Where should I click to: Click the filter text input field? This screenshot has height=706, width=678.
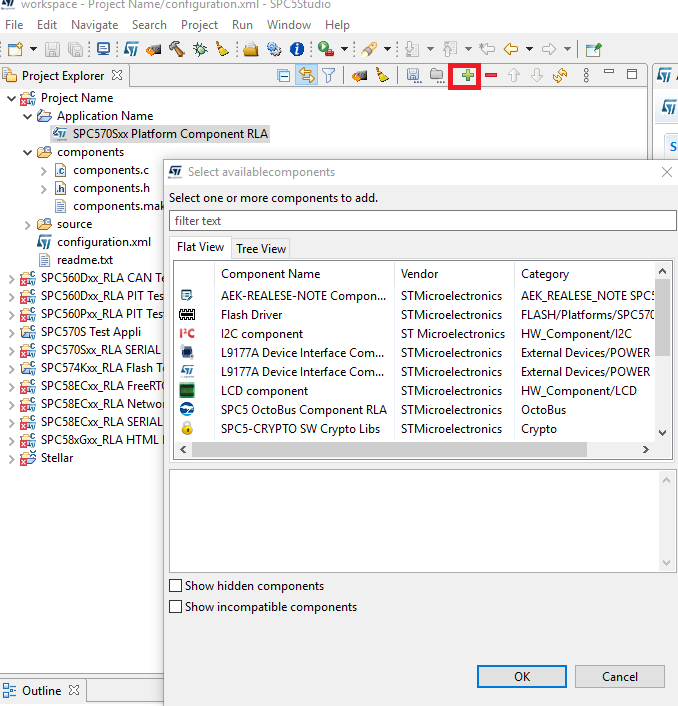(423, 221)
